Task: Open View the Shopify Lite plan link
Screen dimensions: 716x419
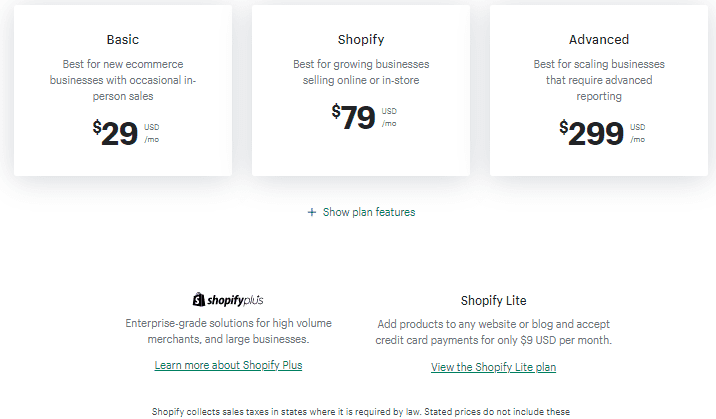Action: (494, 367)
